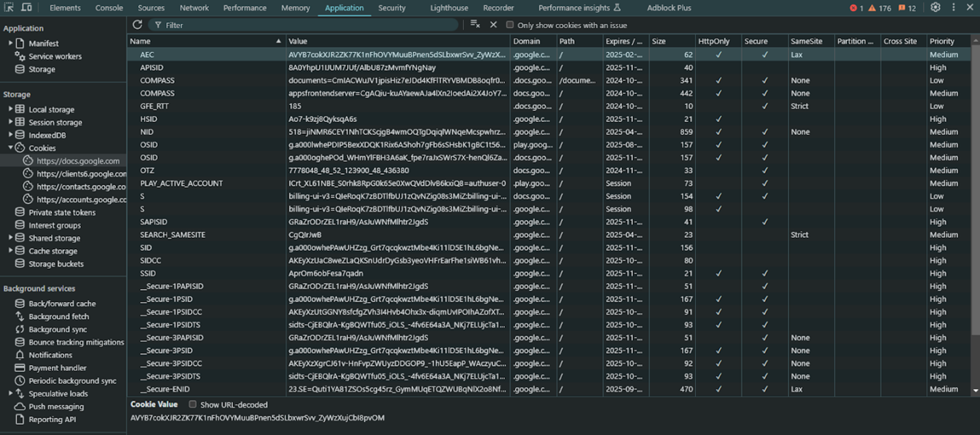
Task: Click the Reporting API document icon
Action: (x=20, y=419)
